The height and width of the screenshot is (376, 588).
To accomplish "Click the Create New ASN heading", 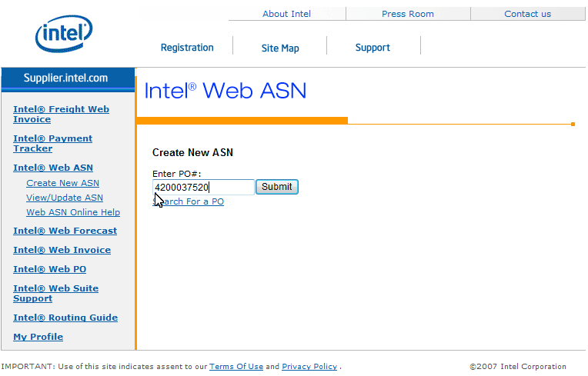I will coord(192,152).
